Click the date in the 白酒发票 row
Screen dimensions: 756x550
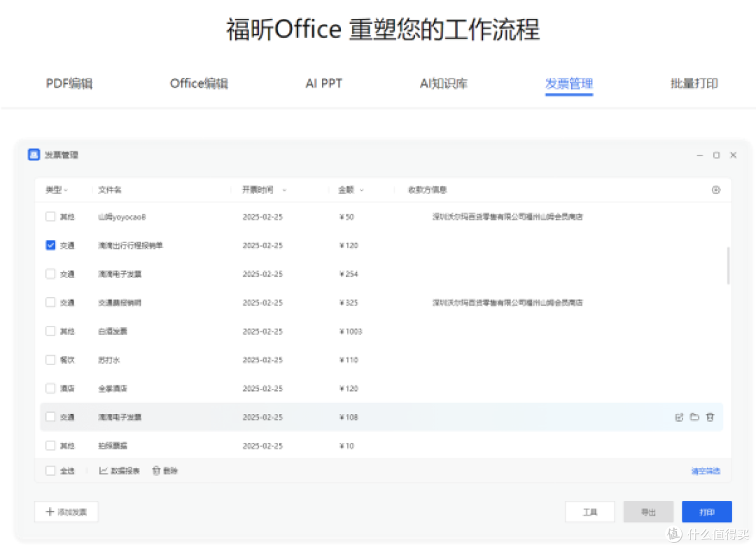coord(262,331)
